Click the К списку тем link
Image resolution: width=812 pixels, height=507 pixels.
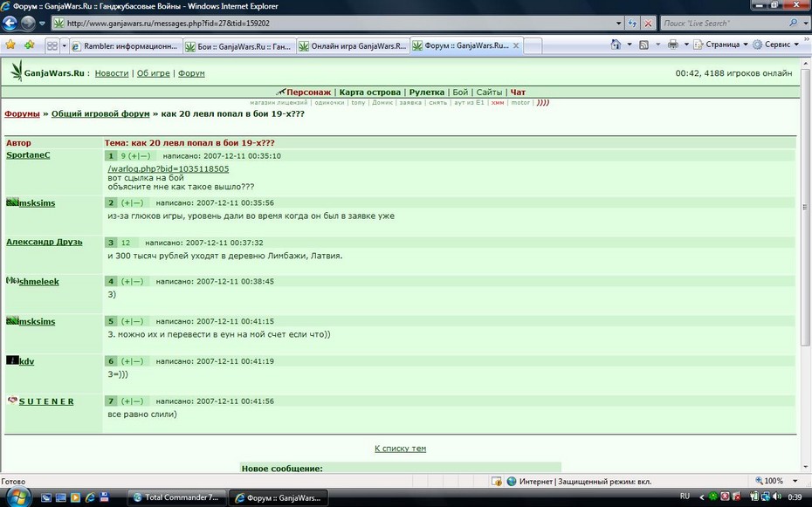click(x=400, y=449)
